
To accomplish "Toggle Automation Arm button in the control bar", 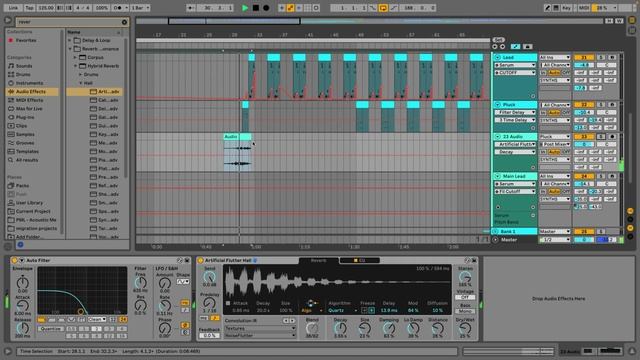I will pyautogui.click(x=290, y=8).
